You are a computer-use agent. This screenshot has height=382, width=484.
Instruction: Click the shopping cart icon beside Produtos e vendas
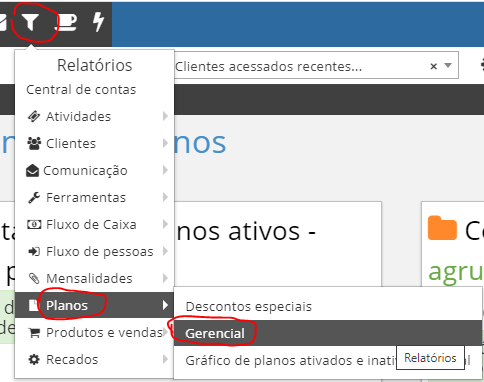pos(34,332)
